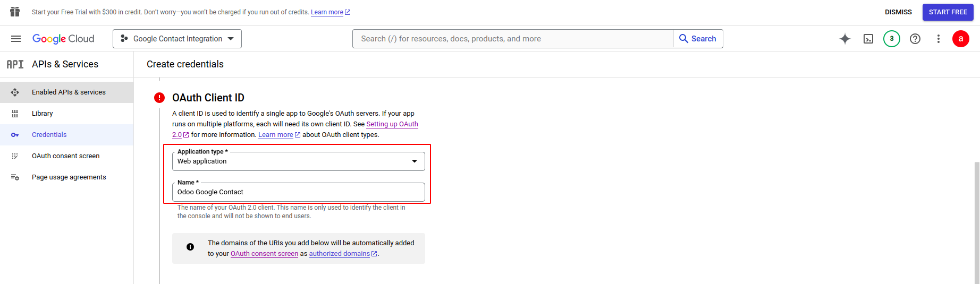
Task: Click the vertical page scrollbar
Action: [977, 223]
